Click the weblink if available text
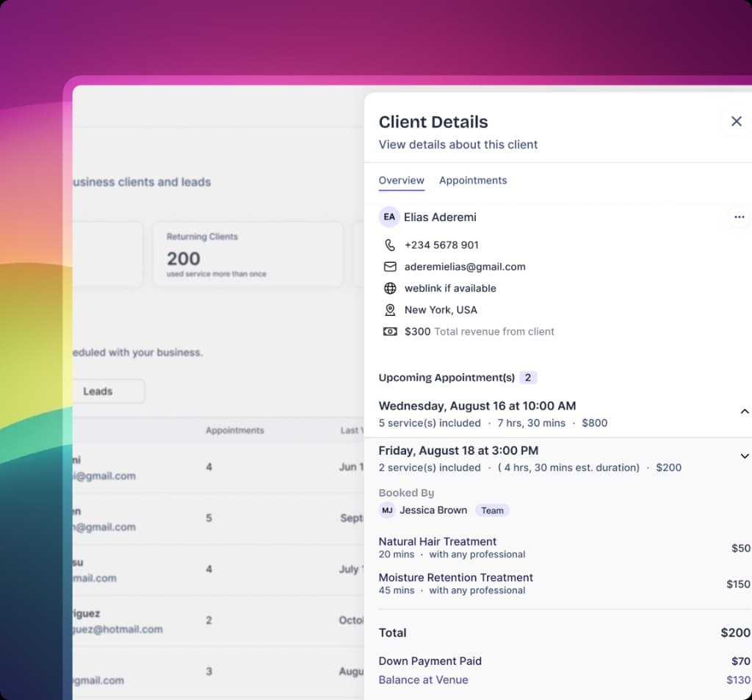752x700 pixels. click(x=450, y=289)
